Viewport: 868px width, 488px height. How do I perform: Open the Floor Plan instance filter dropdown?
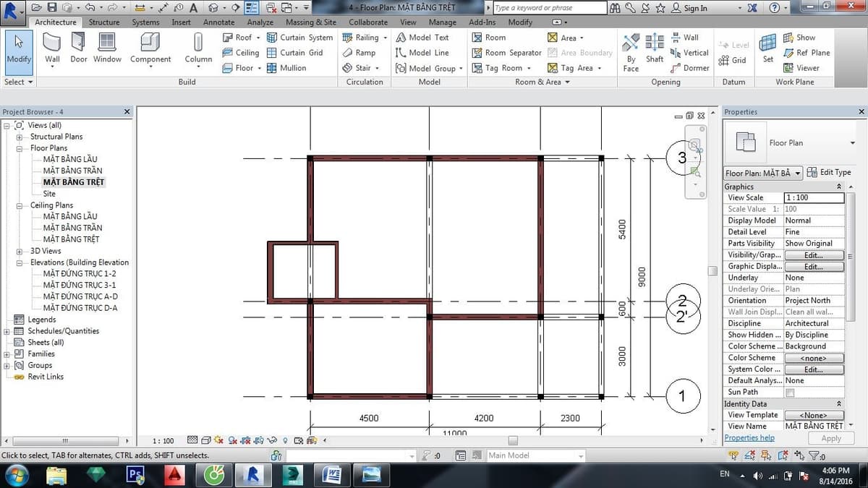point(763,173)
